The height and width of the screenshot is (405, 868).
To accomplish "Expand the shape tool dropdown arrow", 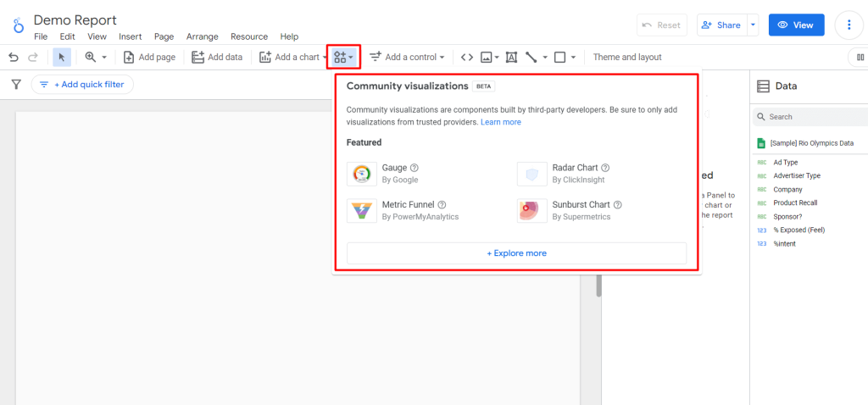I will (x=574, y=57).
